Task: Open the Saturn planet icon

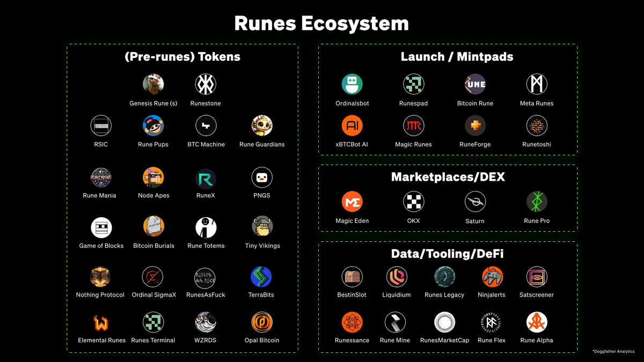Action: coord(475,202)
